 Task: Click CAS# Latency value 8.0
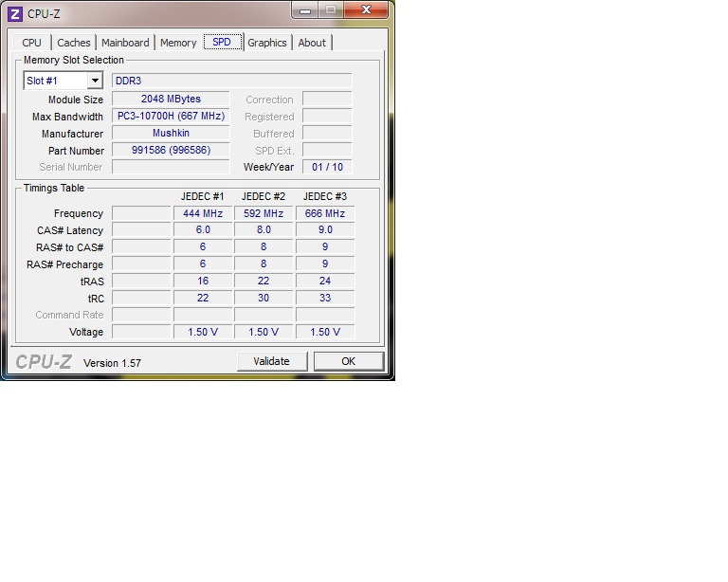pos(264,229)
